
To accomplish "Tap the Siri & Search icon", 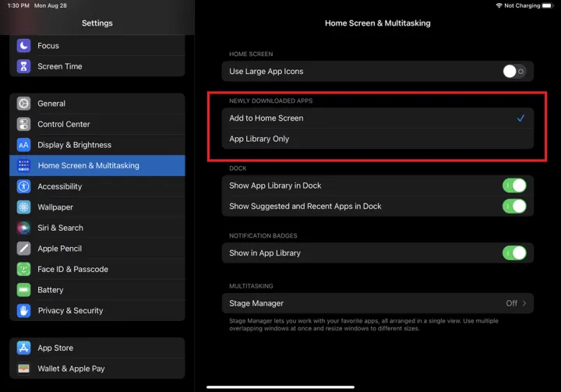I will coord(23,228).
